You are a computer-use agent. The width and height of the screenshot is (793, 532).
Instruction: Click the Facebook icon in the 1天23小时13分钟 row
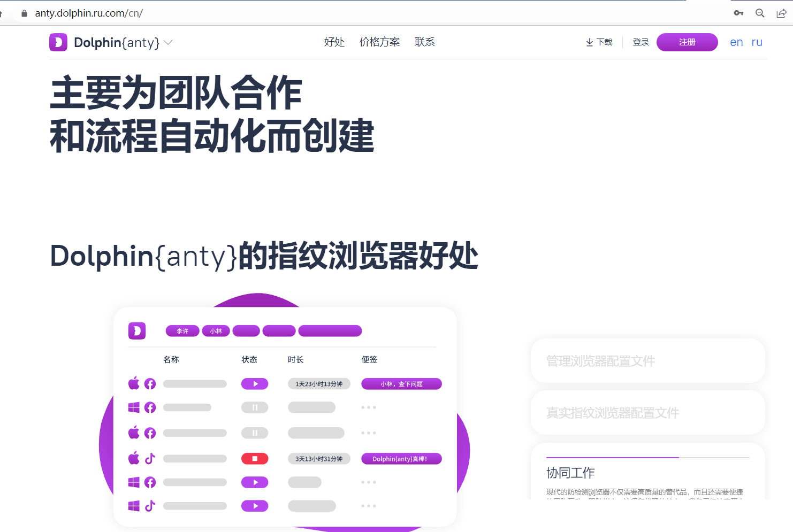[x=150, y=384]
